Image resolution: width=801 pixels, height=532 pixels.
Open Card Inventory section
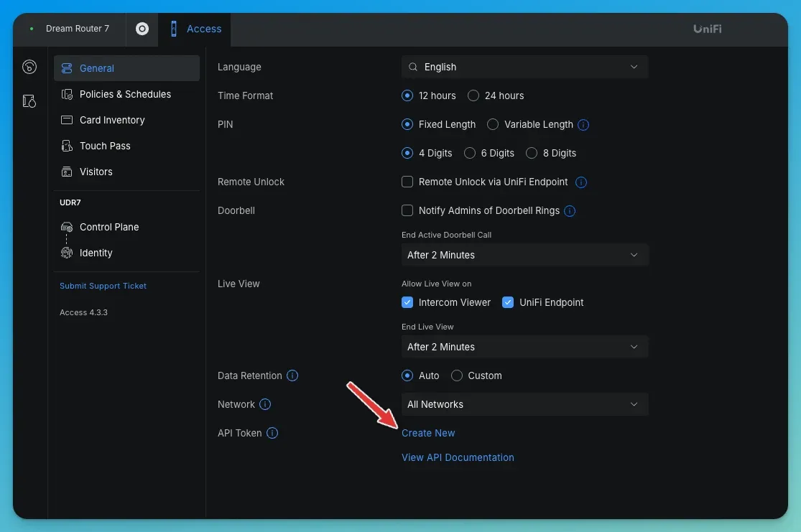[x=126, y=120]
